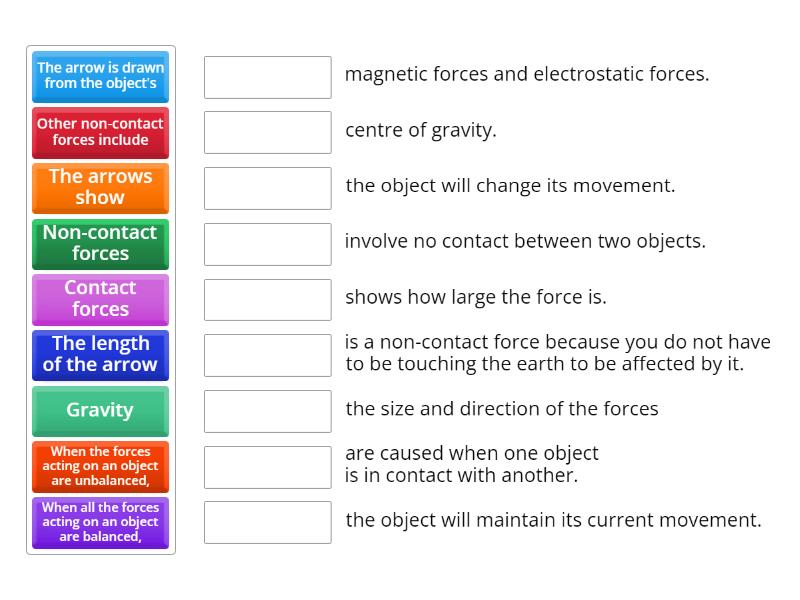Click the 'Other non-contact forces include' tile
Image resolution: width=800 pixels, height=600 pixels.
(x=100, y=132)
